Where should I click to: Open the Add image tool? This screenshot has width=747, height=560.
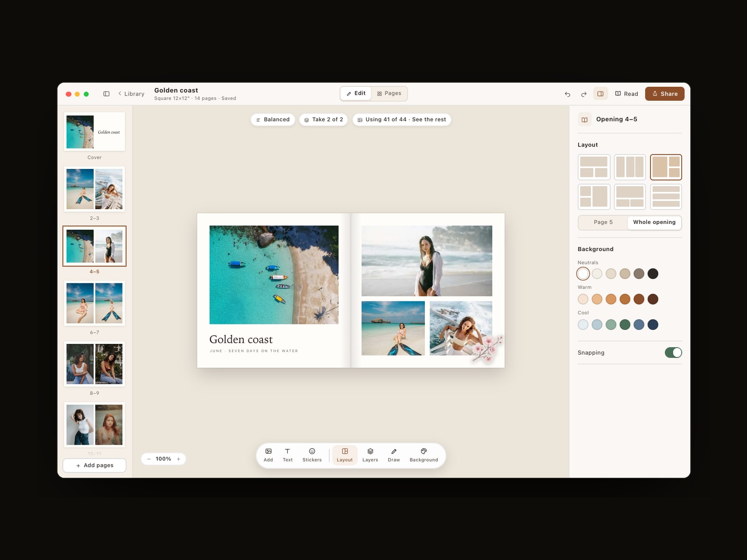click(268, 455)
